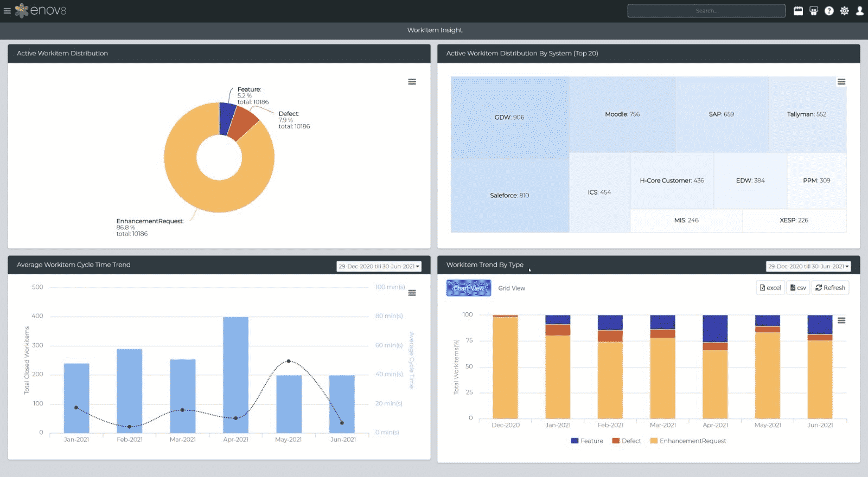The width and height of the screenshot is (868, 477).
Task: Click the Mar-2021 closed workitems bar
Action: [182, 396]
